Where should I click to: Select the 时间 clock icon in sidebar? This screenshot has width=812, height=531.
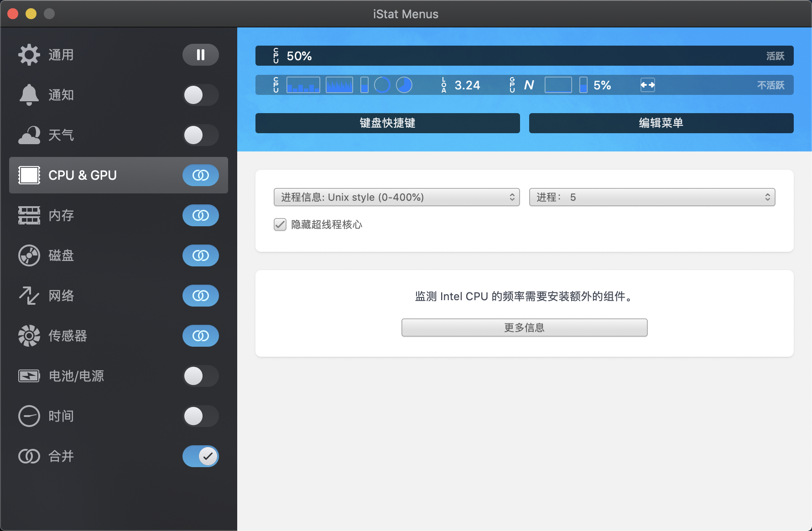[x=29, y=416]
